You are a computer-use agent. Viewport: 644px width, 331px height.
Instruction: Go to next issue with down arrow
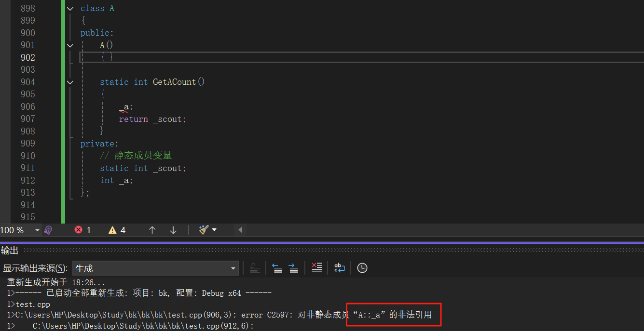click(173, 230)
